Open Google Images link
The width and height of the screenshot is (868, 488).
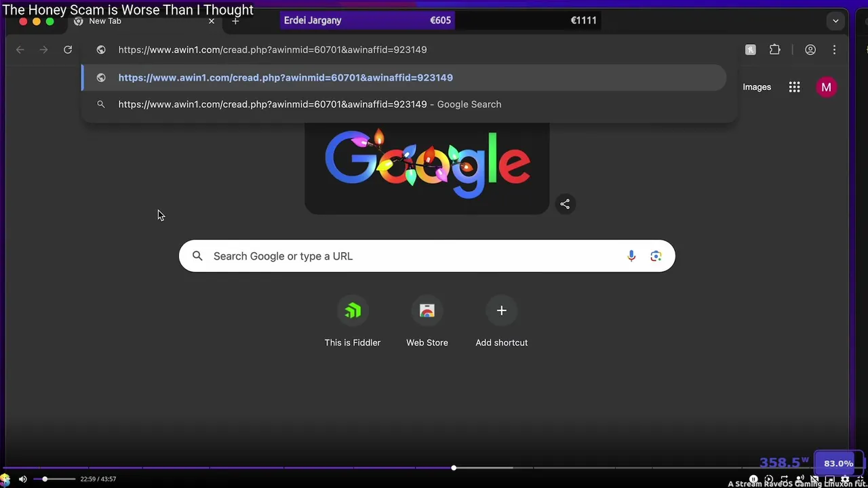(757, 87)
